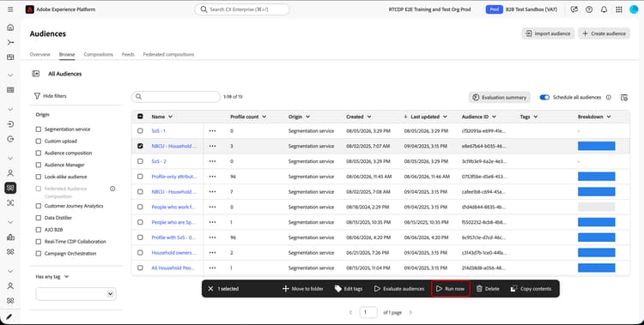
Task: Open the Federated compositions tab
Action: pos(168,55)
